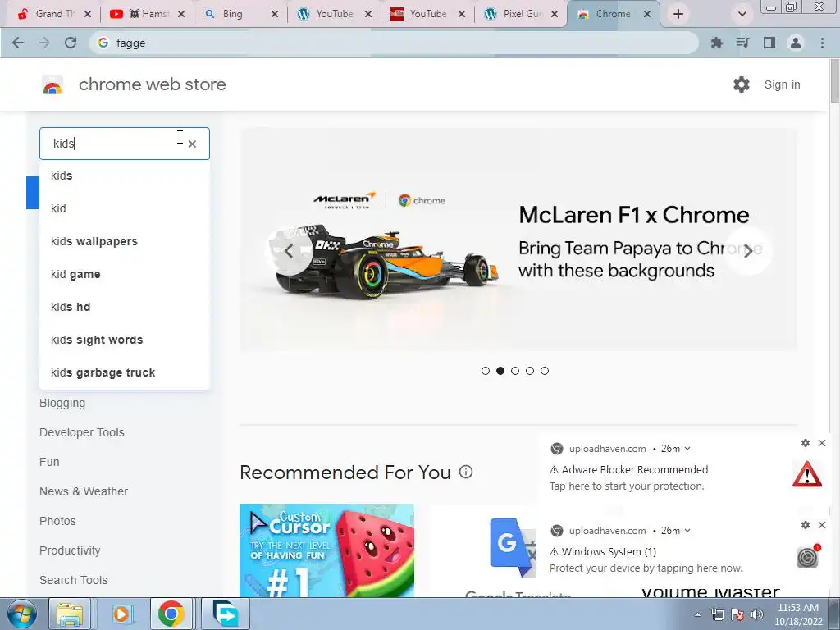The width and height of the screenshot is (840, 630).
Task: Switch to the Hamst YouTube tab
Action: click(146, 14)
